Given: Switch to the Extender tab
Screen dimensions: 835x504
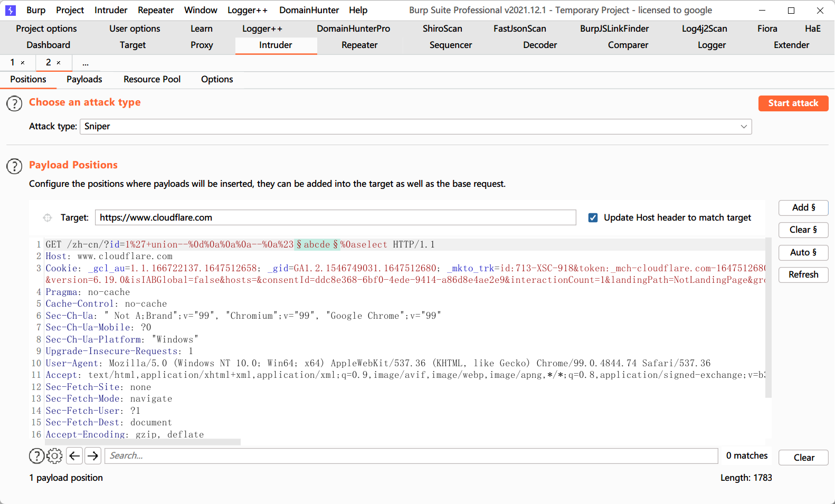Looking at the screenshot, I should pos(791,45).
